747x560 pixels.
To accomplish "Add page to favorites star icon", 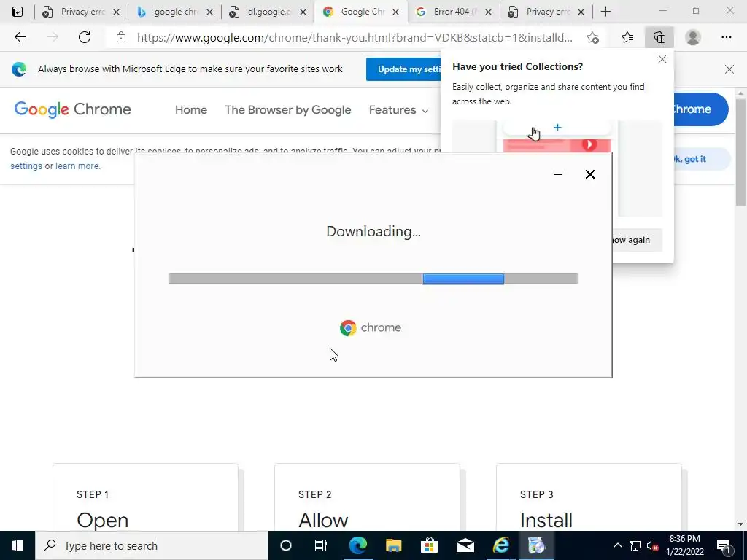I will (x=592, y=37).
